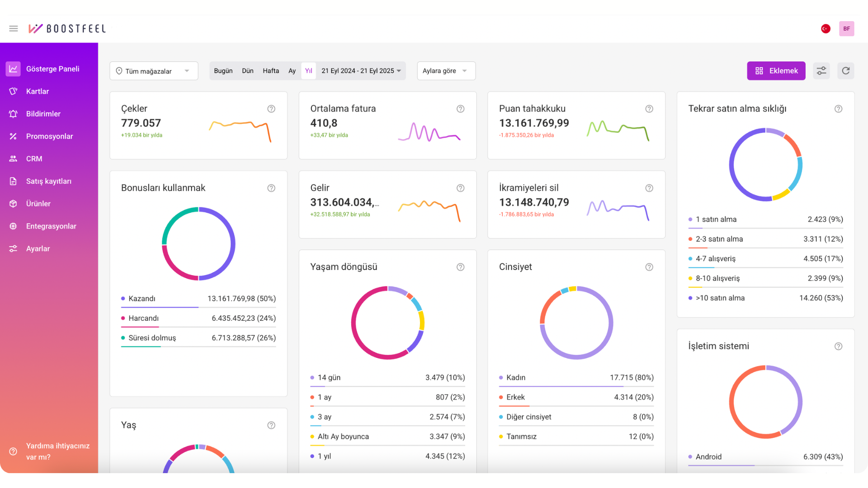Open the dashboard filter settings icon
Image resolution: width=868 pixels, height=488 pixels.
coord(821,71)
